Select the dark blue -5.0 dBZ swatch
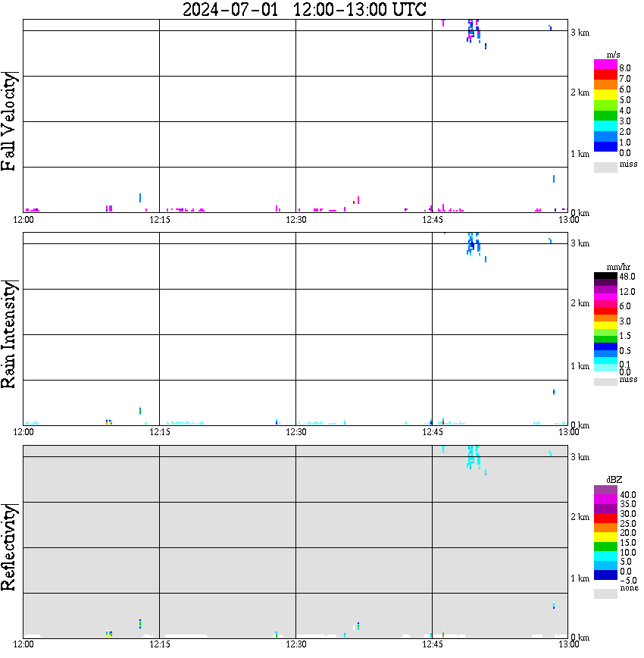The height and width of the screenshot is (658, 644). pos(605,575)
